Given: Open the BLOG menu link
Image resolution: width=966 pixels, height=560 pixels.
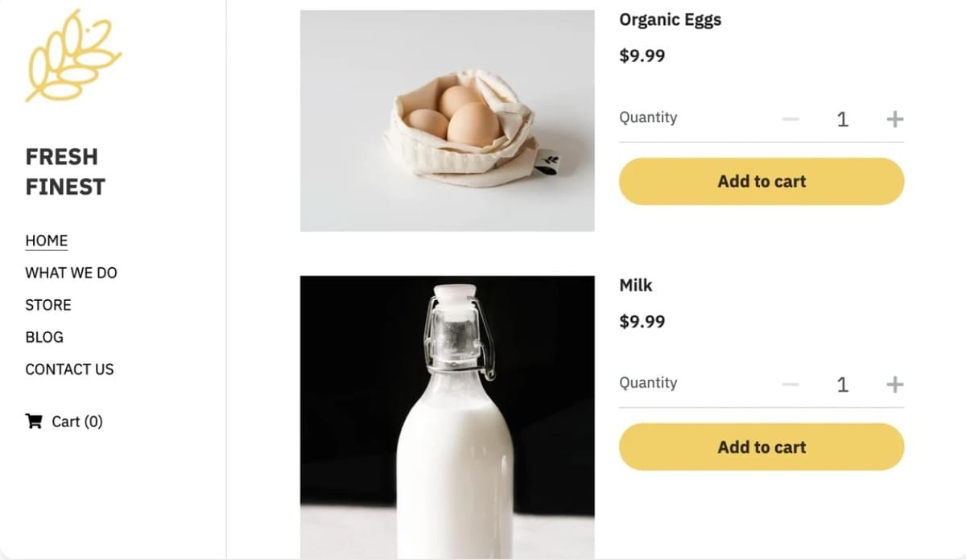Looking at the screenshot, I should [x=44, y=337].
